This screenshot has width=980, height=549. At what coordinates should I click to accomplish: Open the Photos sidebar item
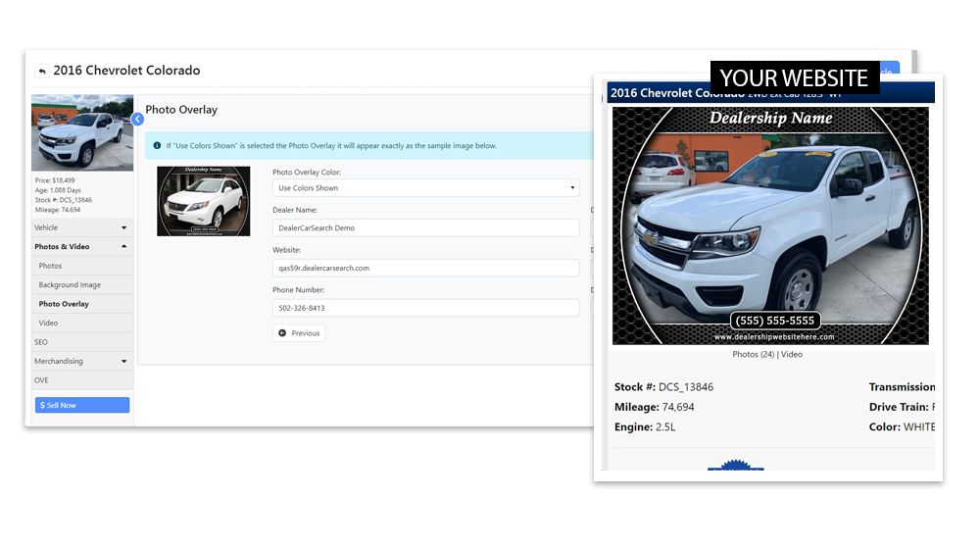[51, 266]
